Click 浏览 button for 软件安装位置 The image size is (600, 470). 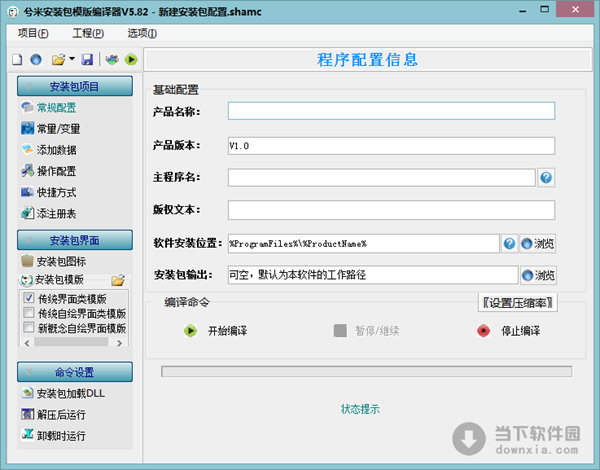point(538,243)
